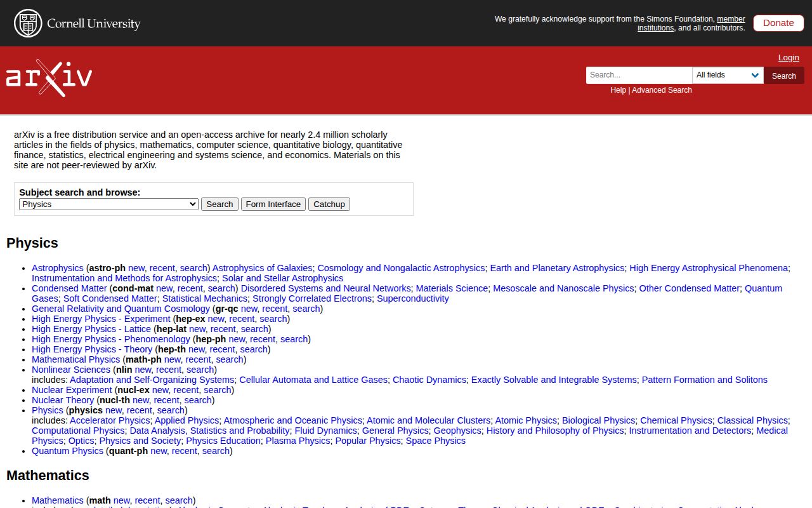The height and width of the screenshot is (508, 812).
Task: Click the new listings link for Condensed Matter
Action: tap(164, 288)
